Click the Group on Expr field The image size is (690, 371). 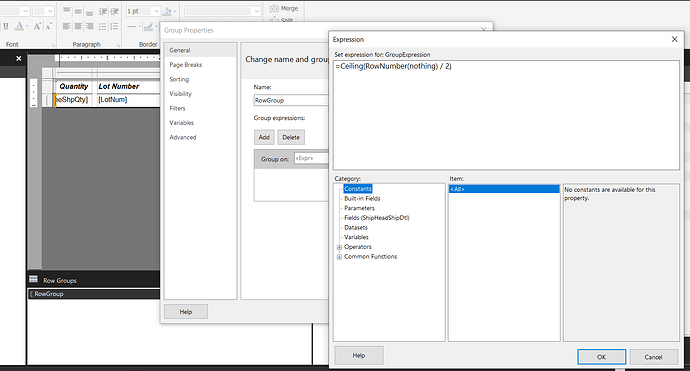[311, 158]
